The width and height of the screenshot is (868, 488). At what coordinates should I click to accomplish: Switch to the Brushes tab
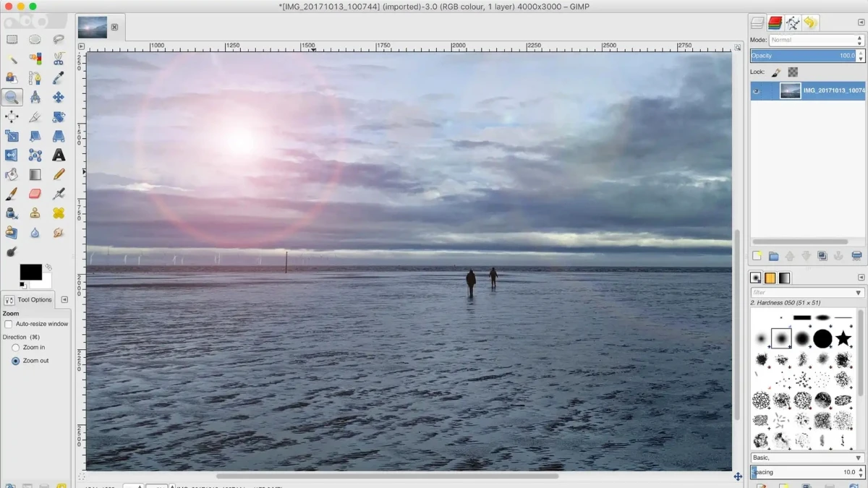pos(756,278)
